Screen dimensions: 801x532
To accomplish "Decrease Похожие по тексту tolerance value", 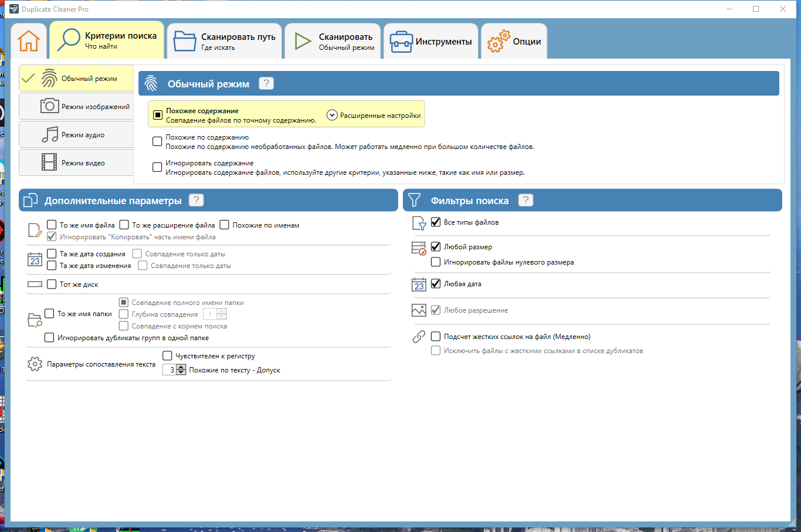I will (x=181, y=372).
